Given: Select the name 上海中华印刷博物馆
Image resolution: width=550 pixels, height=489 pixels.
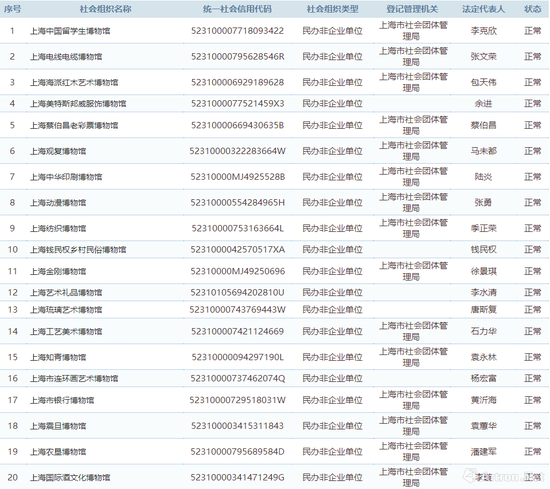Looking at the screenshot, I should pos(66,177).
